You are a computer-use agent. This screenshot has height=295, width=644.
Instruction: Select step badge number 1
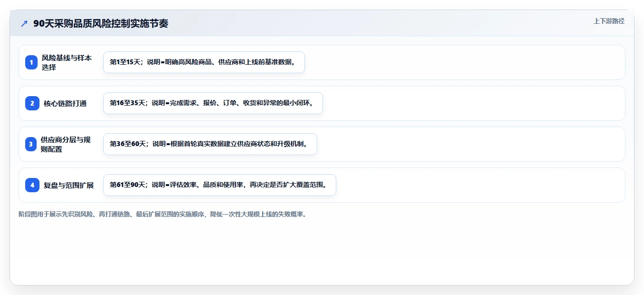(31, 62)
